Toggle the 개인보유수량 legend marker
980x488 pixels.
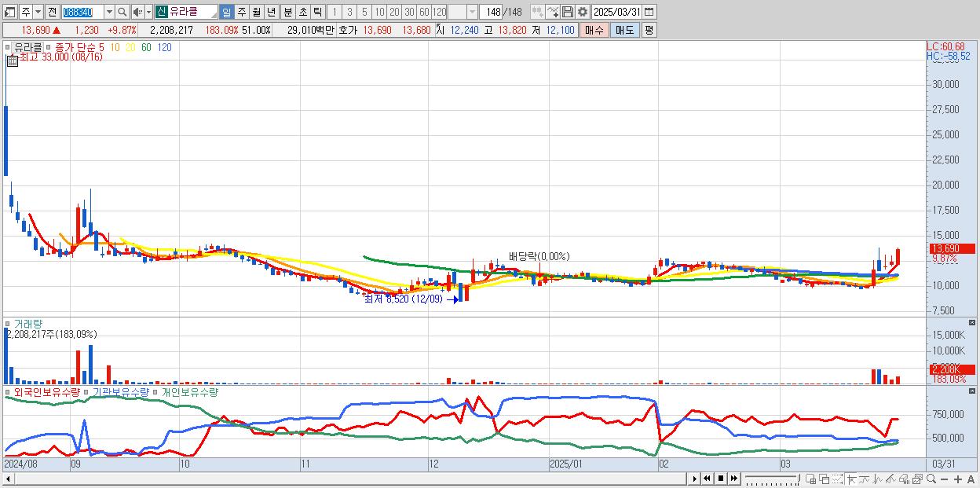tap(155, 391)
